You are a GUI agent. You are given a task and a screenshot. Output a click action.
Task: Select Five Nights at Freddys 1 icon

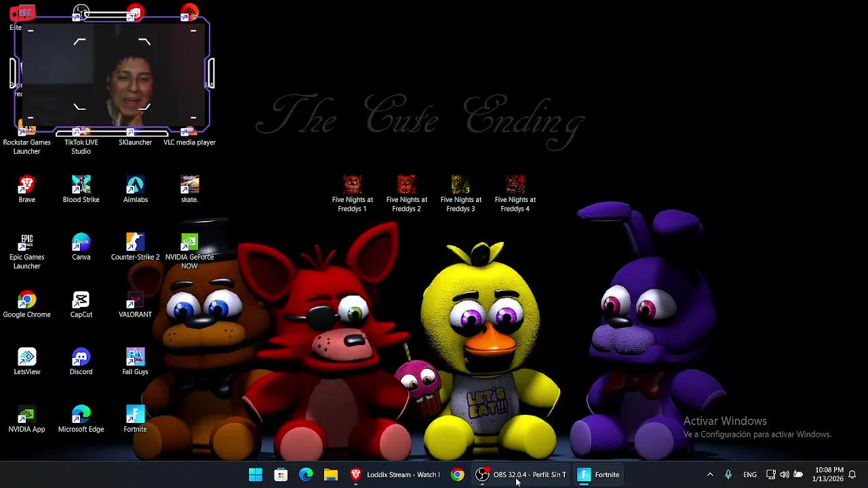352,194
